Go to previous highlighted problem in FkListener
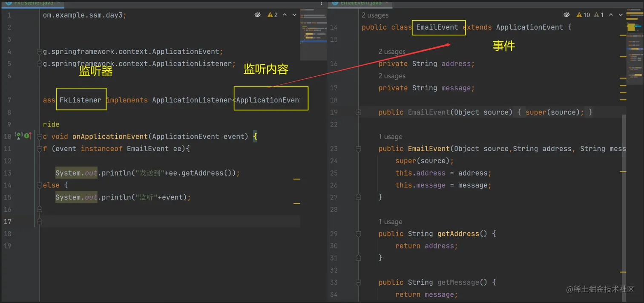This screenshot has width=644, height=303. [285, 15]
